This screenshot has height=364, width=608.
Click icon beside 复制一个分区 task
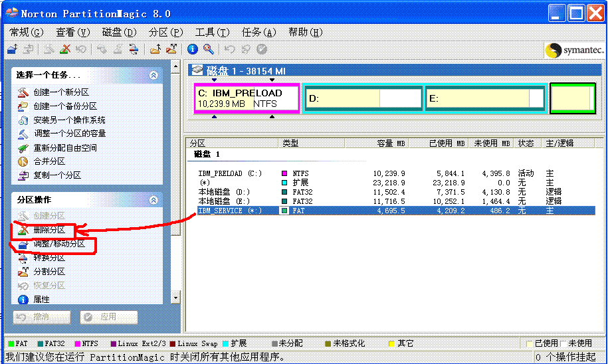23,175
